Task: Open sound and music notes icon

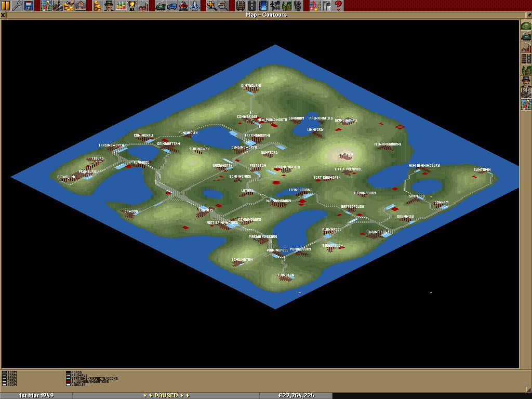Action: 315,5
